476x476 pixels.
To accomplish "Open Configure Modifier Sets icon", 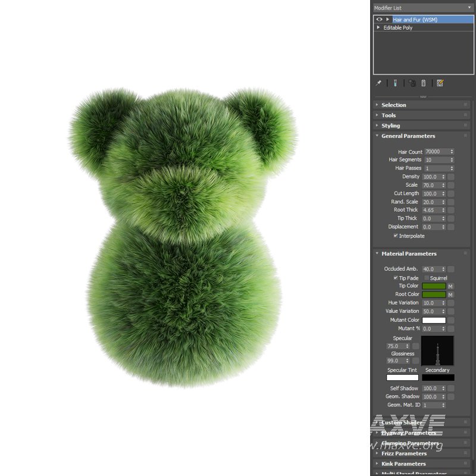I will click(440, 83).
